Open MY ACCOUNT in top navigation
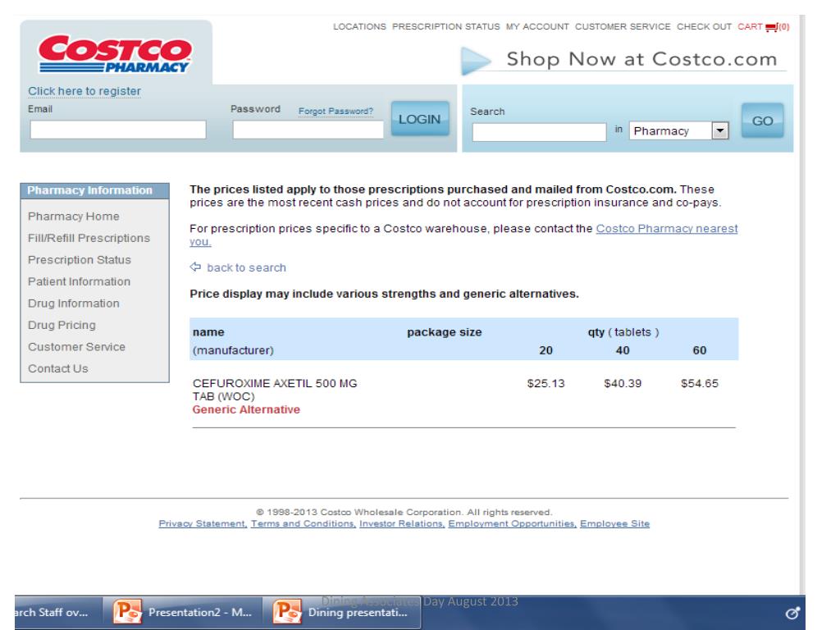The height and width of the screenshot is (630, 840). (x=537, y=27)
